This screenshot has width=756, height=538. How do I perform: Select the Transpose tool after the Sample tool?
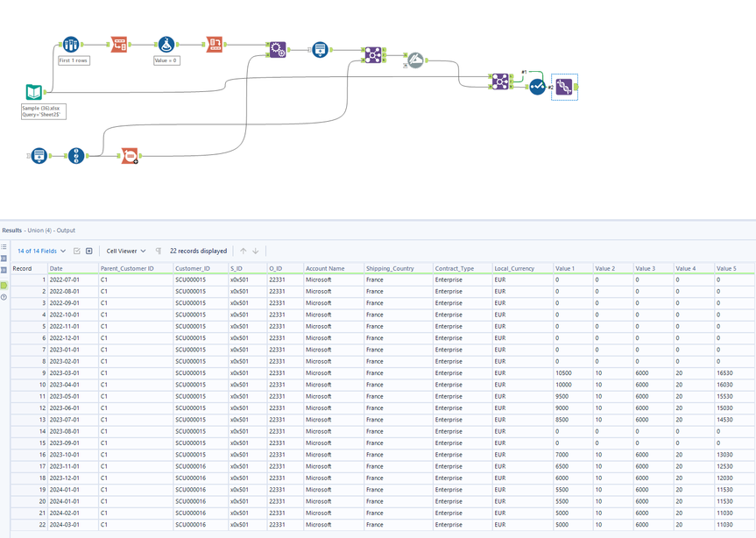pyautogui.click(x=118, y=45)
